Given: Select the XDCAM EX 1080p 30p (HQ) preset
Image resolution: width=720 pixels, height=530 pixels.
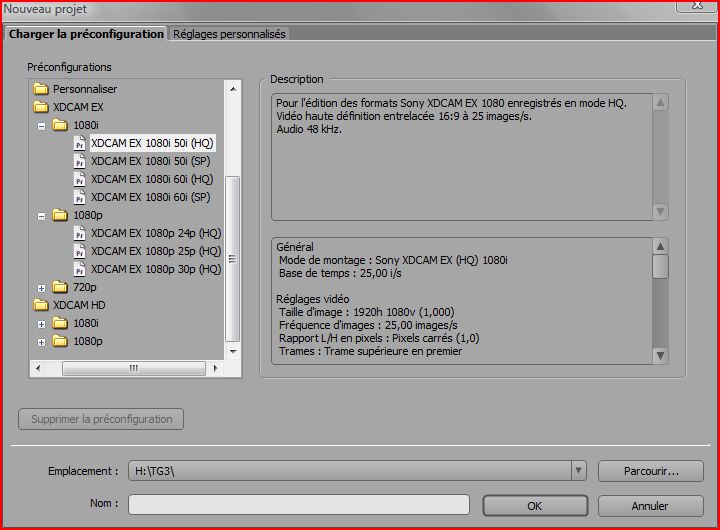Looking at the screenshot, I should [156, 269].
